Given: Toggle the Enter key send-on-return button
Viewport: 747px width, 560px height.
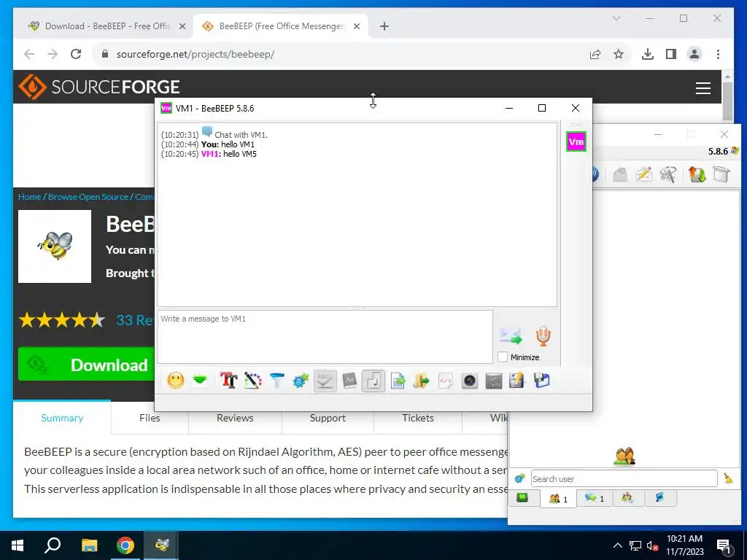Looking at the screenshot, I should (x=373, y=381).
